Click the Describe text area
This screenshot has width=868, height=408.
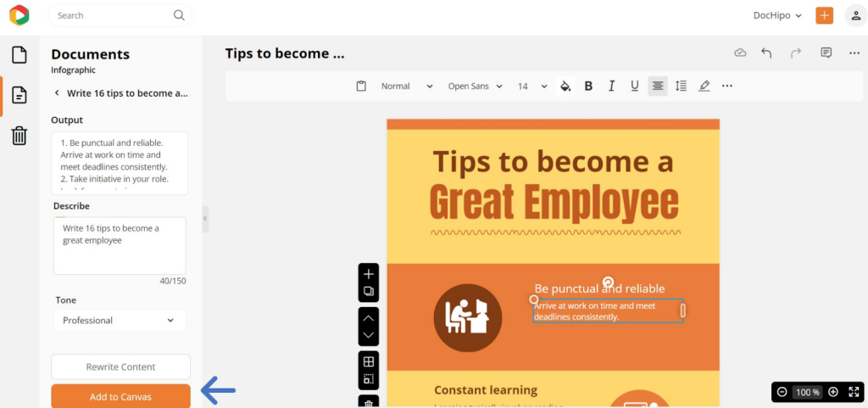point(120,245)
